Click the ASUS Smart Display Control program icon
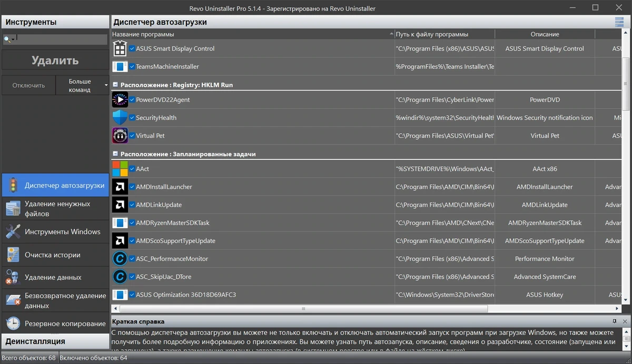 (x=120, y=49)
